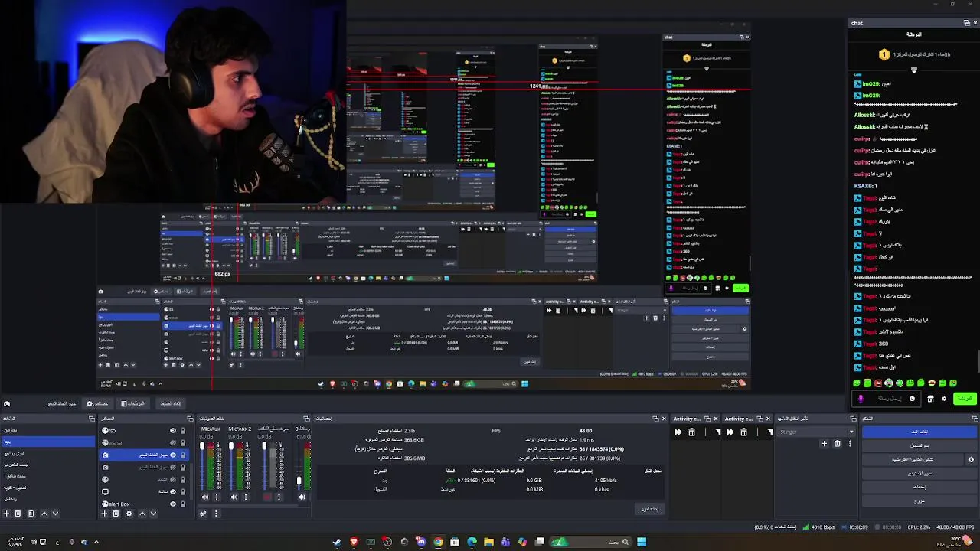This screenshot has width=980, height=551.
Task: Open third mixer channel three-dot menu
Action: pyautogui.click(x=279, y=497)
